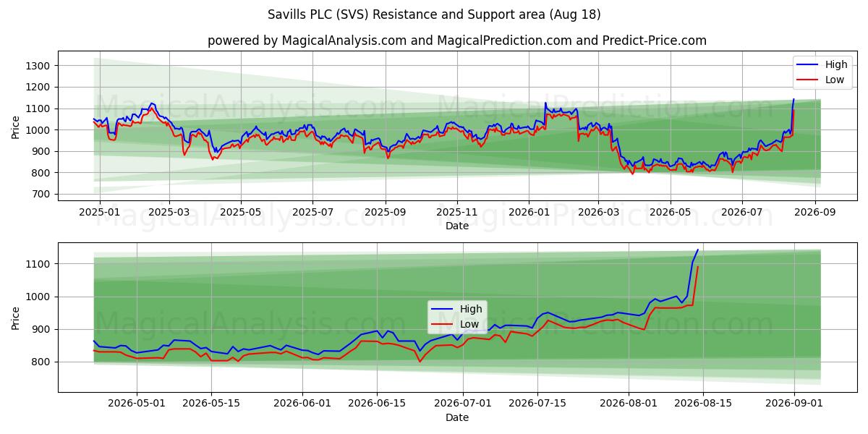Click the 2026-07 date tick on top chart

coord(741,213)
